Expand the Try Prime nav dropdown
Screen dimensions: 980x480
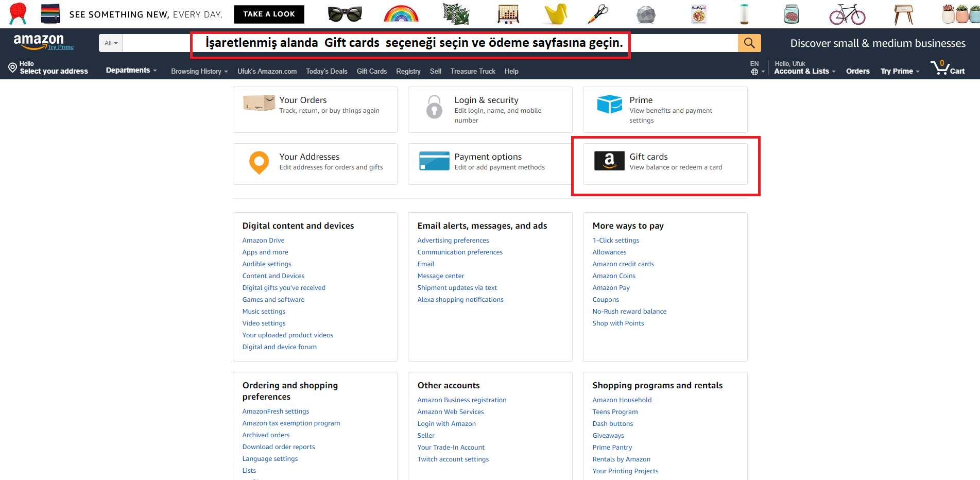point(900,72)
